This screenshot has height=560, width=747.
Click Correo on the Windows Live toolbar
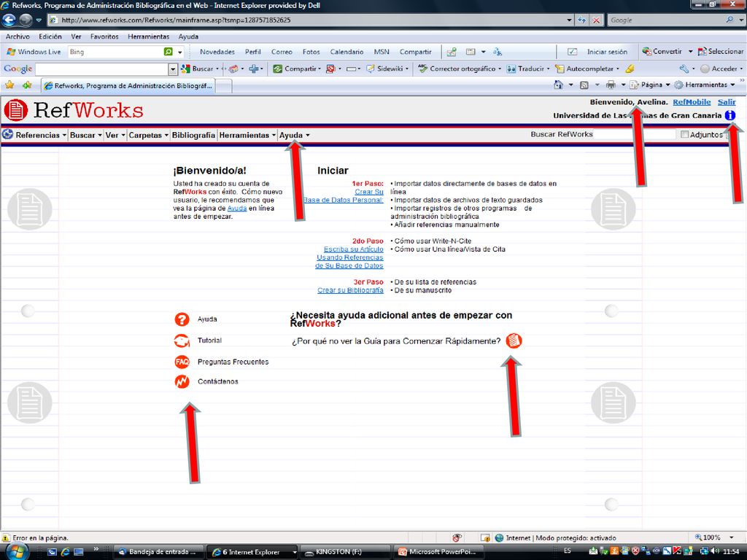(x=282, y=52)
